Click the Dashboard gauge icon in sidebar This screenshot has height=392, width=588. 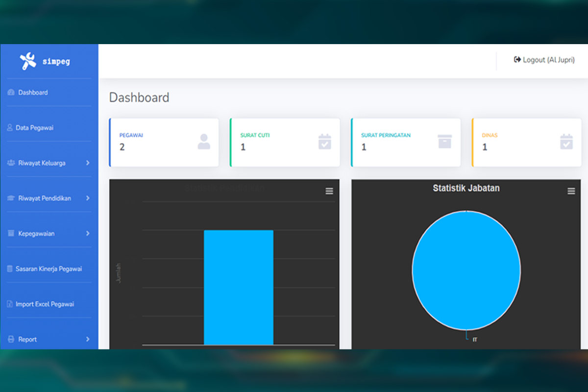point(11,93)
